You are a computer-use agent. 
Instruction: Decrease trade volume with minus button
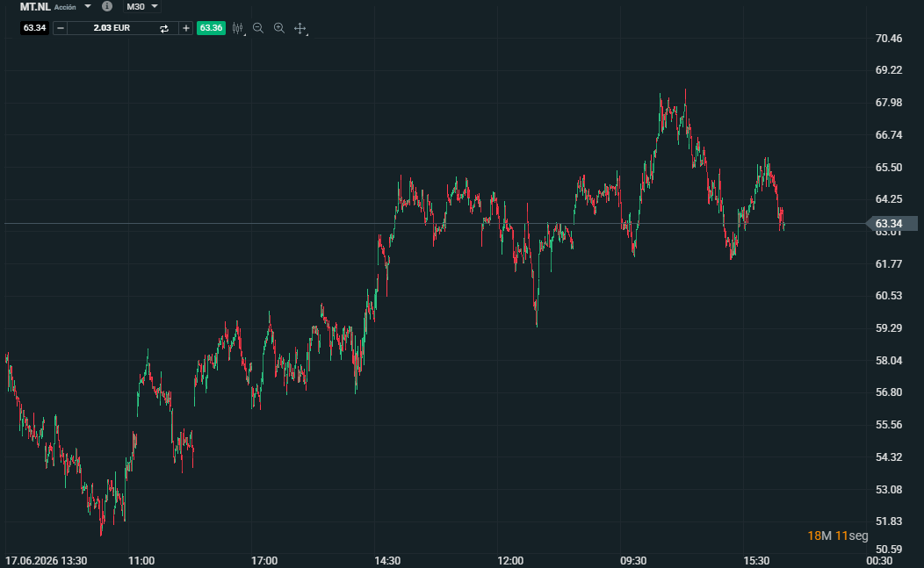click(60, 28)
